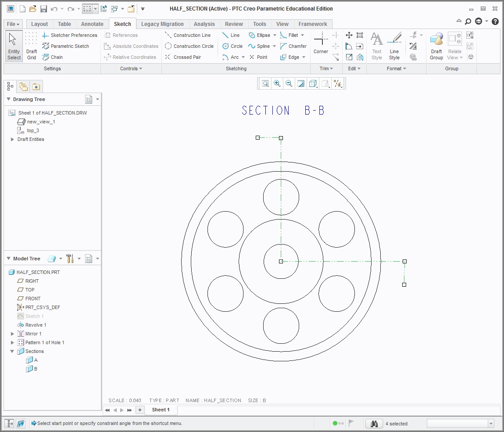
Task: Open the Ellipse dropdown arrow
Action: (275, 35)
